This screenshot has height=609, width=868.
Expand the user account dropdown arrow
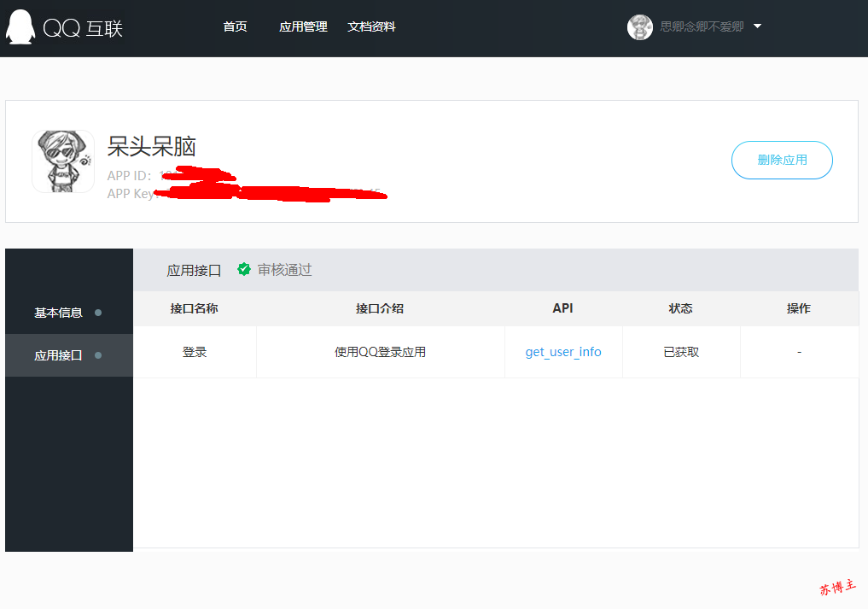point(757,26)
